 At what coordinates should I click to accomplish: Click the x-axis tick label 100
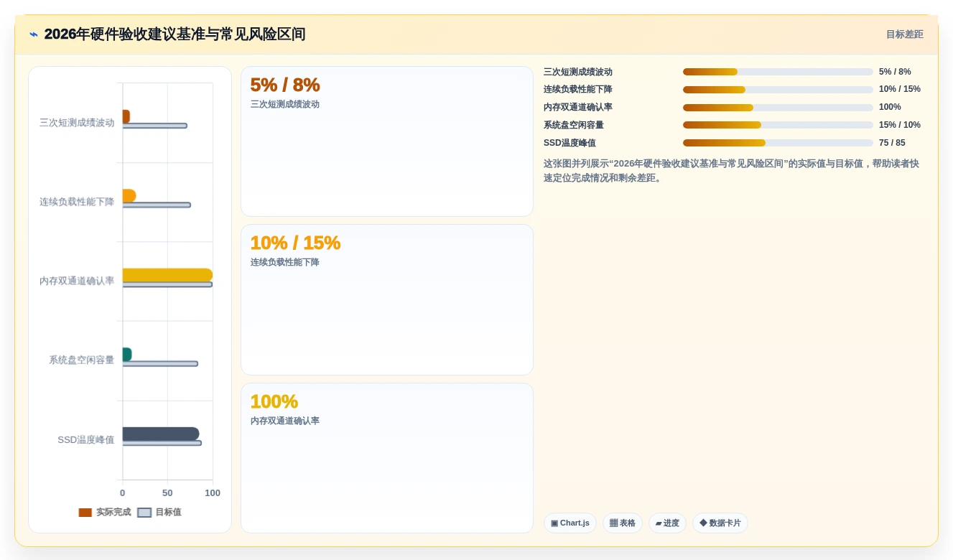(x=213, y=493)
